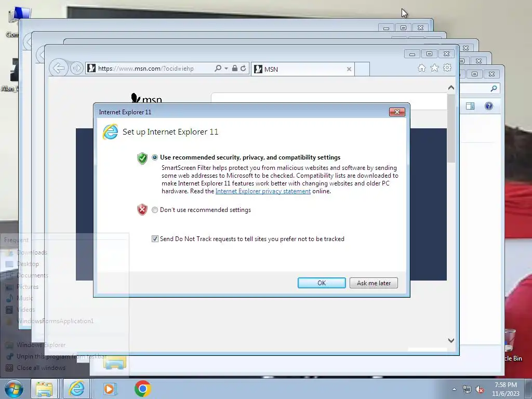
Task: Click the Ask me later button
Action: (374, 283)
